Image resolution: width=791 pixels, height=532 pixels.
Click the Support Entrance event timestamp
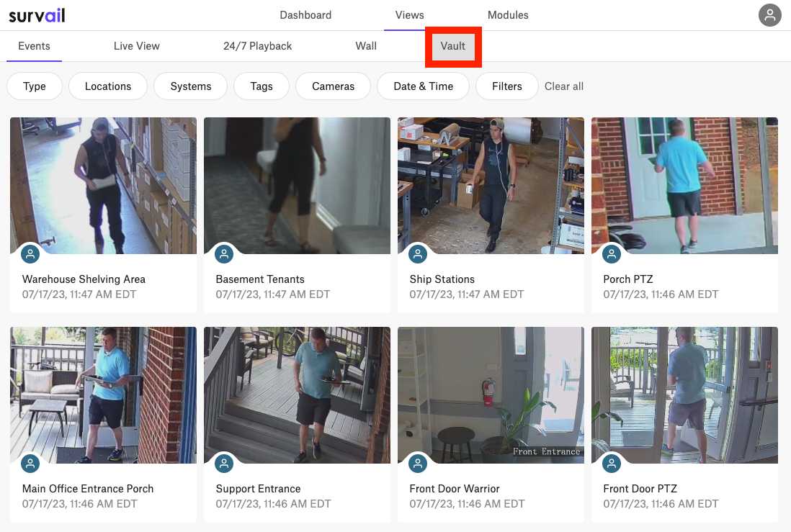(274, 504)
